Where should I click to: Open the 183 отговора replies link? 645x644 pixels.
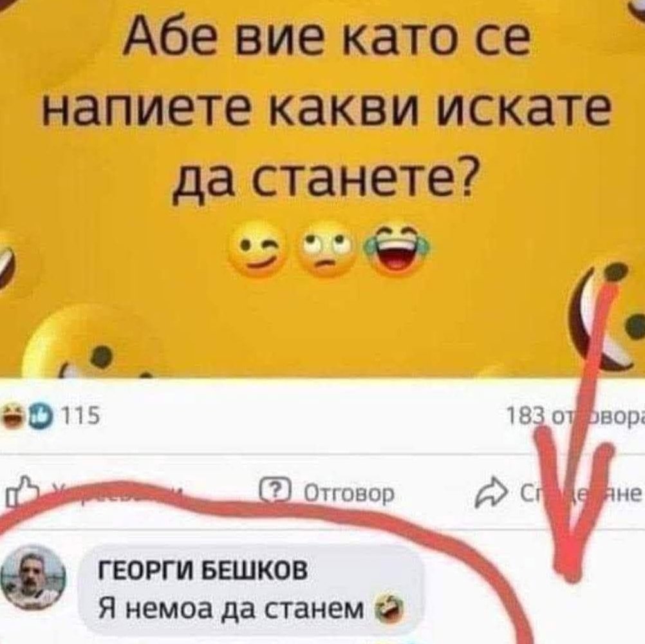pyautogui.click(x=575, y=417)
